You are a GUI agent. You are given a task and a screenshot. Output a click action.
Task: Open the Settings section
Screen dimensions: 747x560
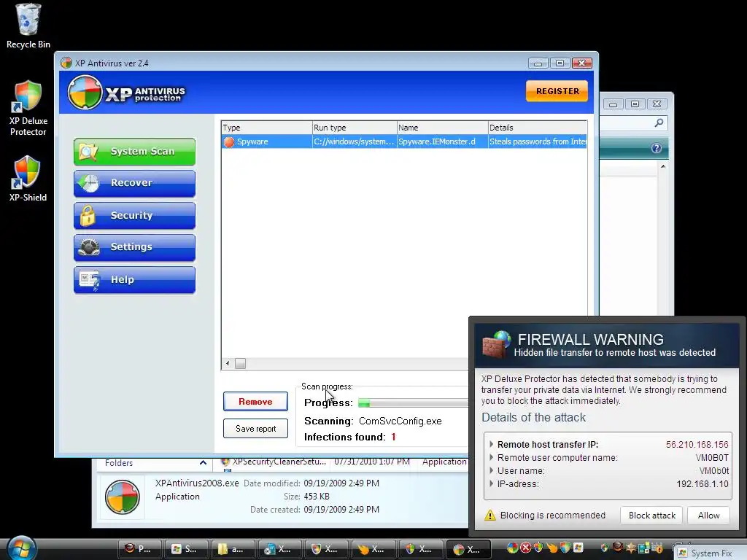click(134, 247)
